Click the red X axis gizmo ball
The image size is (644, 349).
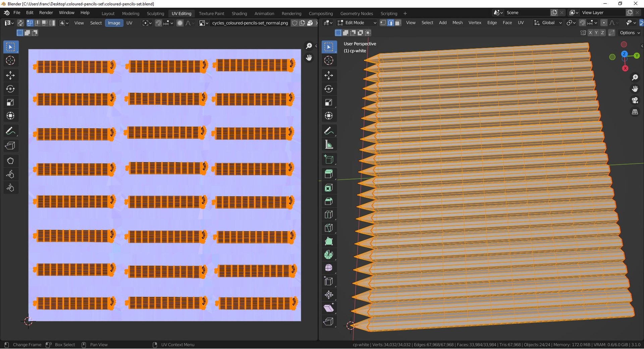[625, 68]
